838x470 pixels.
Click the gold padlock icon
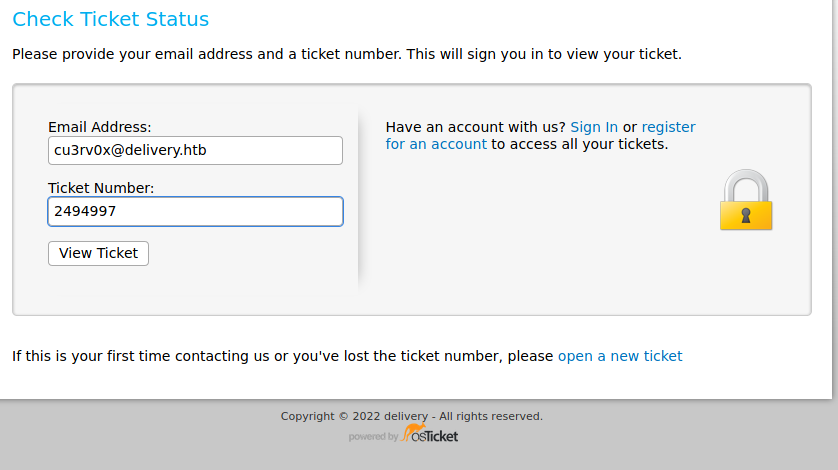click(x=746, y=201)
